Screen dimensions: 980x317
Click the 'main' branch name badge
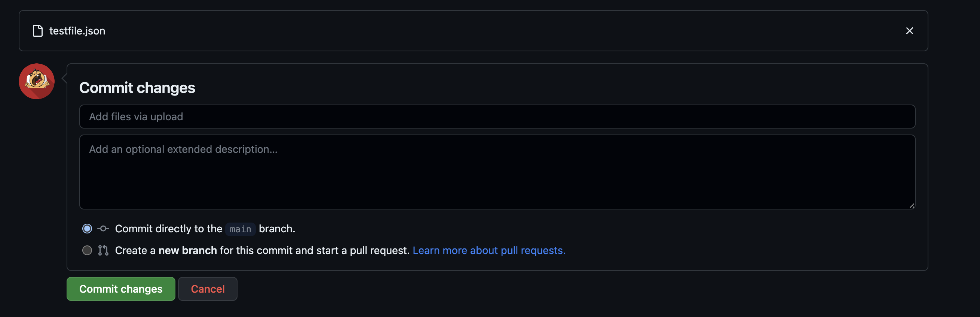coord(241,229)
